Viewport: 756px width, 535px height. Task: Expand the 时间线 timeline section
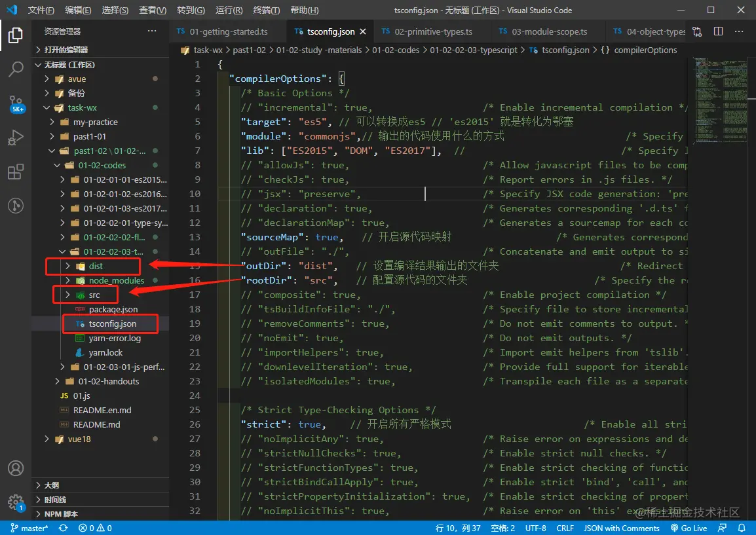[100, 500]
